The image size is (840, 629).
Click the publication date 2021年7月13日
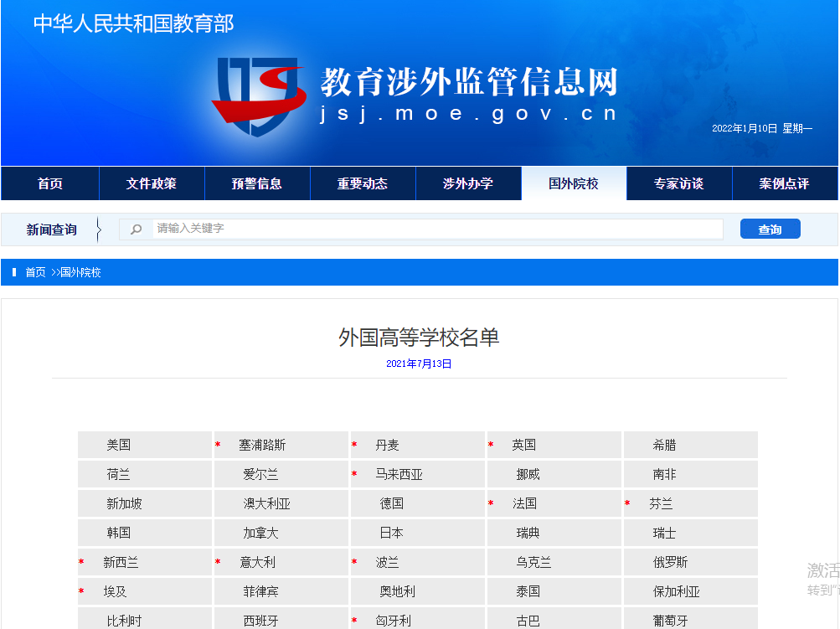(419, 363)
